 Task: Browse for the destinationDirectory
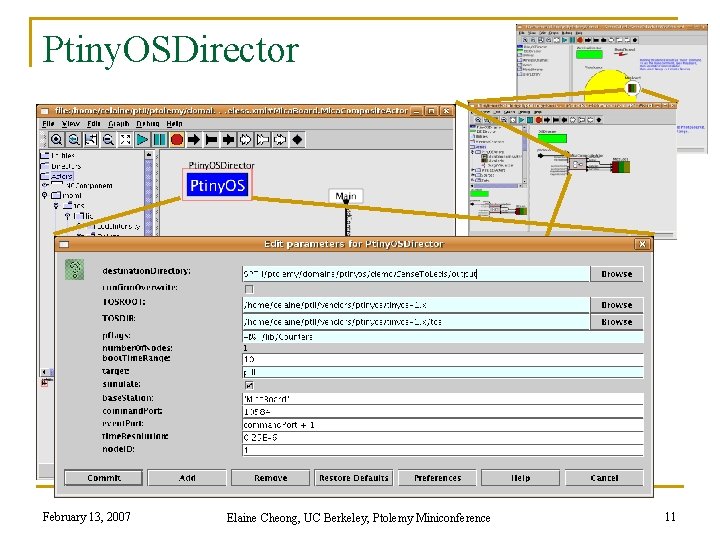pyautogui.click(x=617, y=274)
